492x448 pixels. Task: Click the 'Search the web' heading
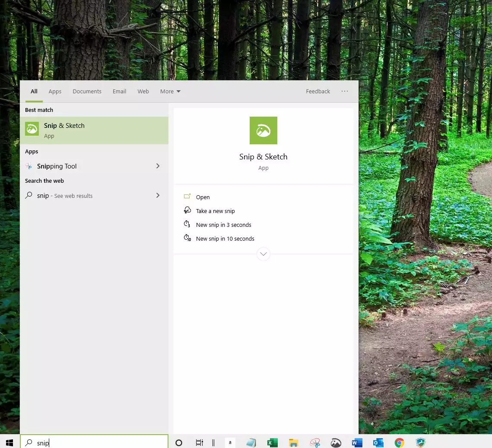44,181
